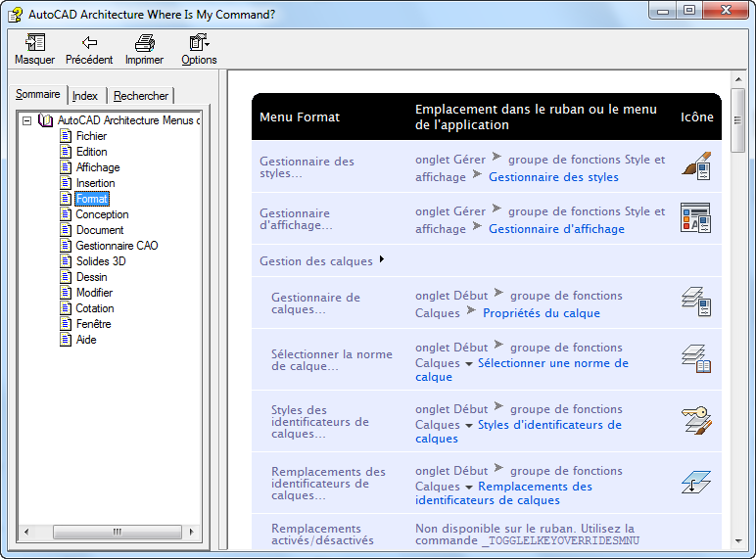Click the Gestion des calques submenu row
The width and height of the screenshot is (756, 559).
[x=487, y=261]
